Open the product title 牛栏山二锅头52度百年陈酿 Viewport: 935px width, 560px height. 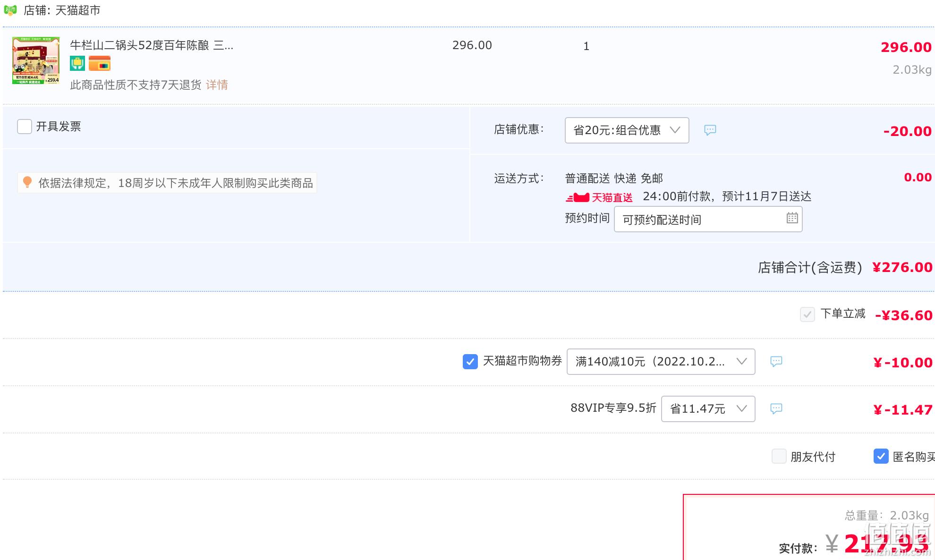coord(151,45)
